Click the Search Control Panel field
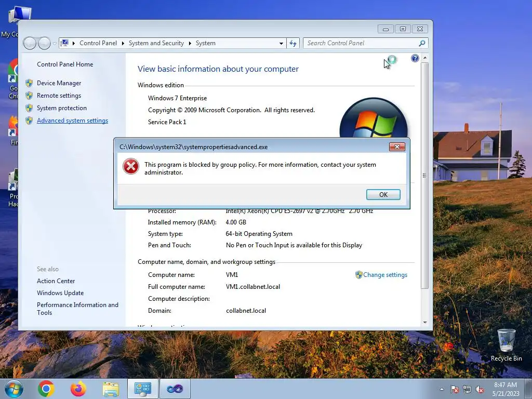Viewport: 532px width, 399px height. click(x=362, y=43)
